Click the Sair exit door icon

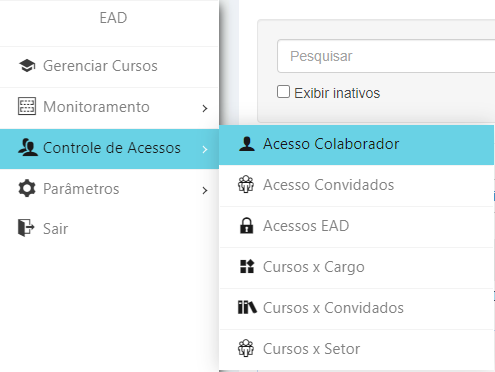(26, 228)
